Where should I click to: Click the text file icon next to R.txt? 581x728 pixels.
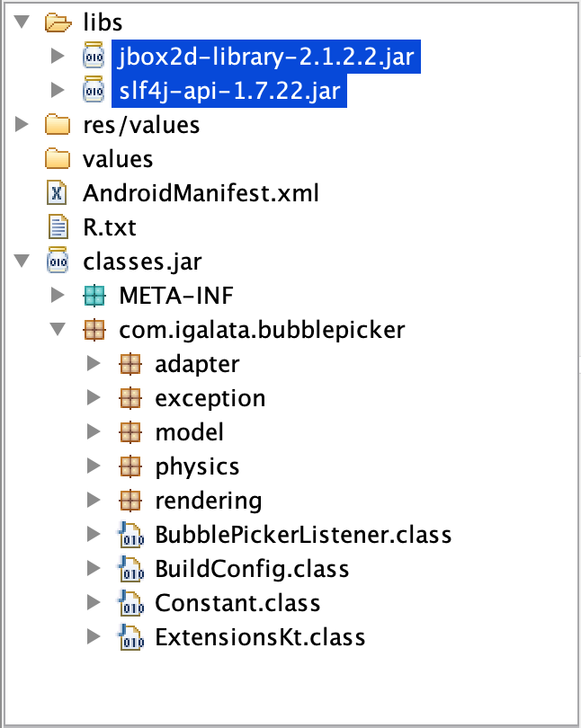pyautogui.click(x=58, y=227)
